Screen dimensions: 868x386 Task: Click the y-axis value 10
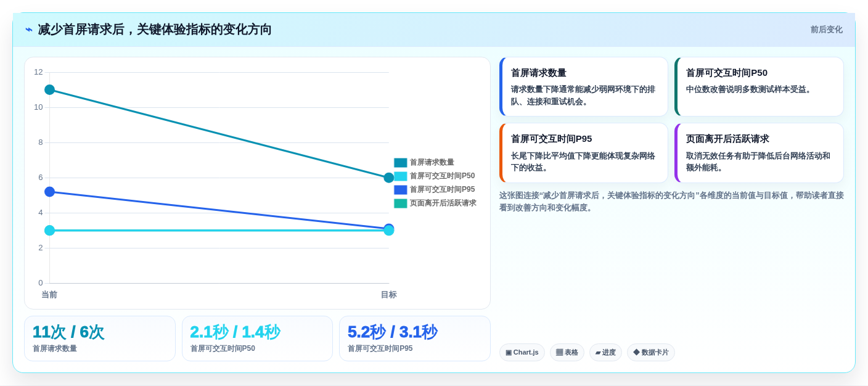tap(38, 107)
